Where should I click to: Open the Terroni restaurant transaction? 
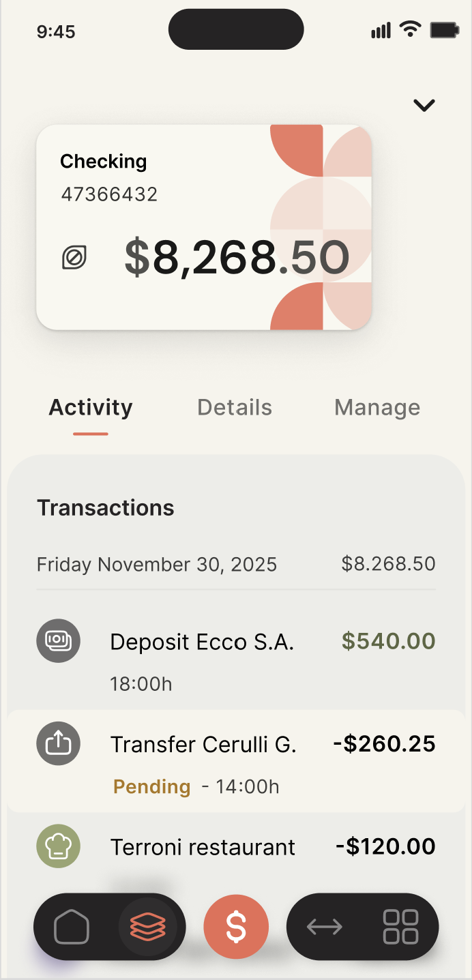(203, 848)
